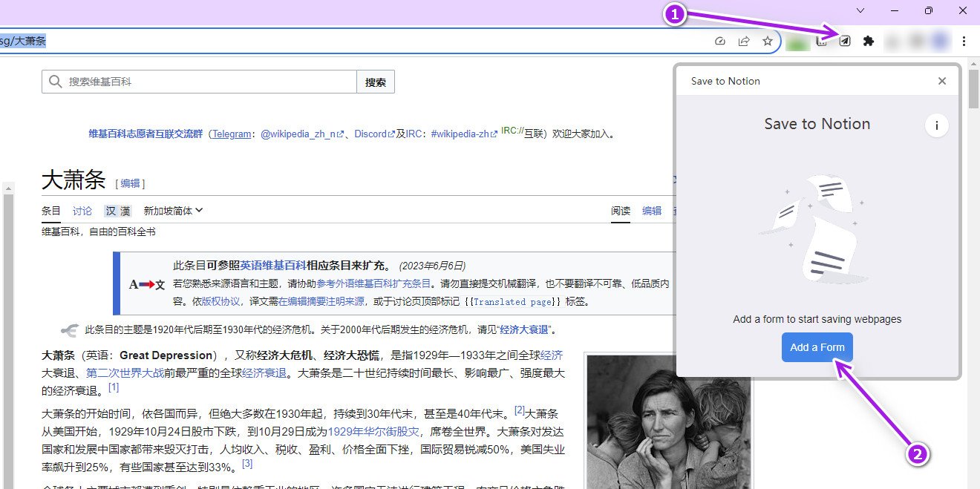Select the 阅读 reading tab
The width and height of the screenshot is (980, 489).
[620, 211]
